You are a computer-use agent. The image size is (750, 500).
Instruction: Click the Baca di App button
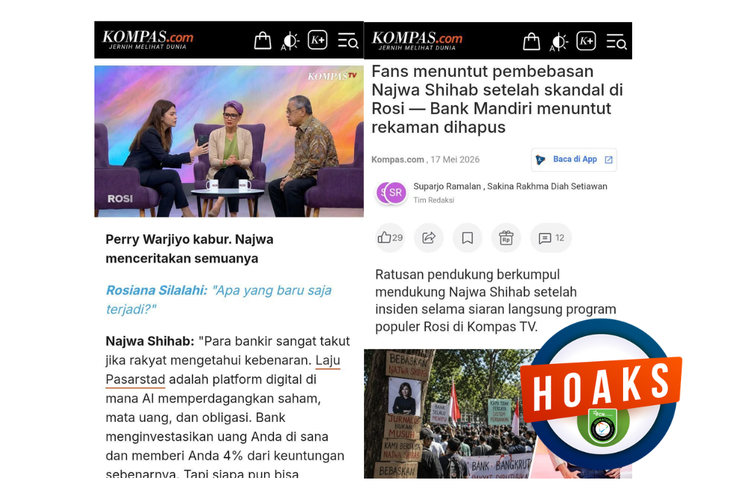tap(574, 159)
